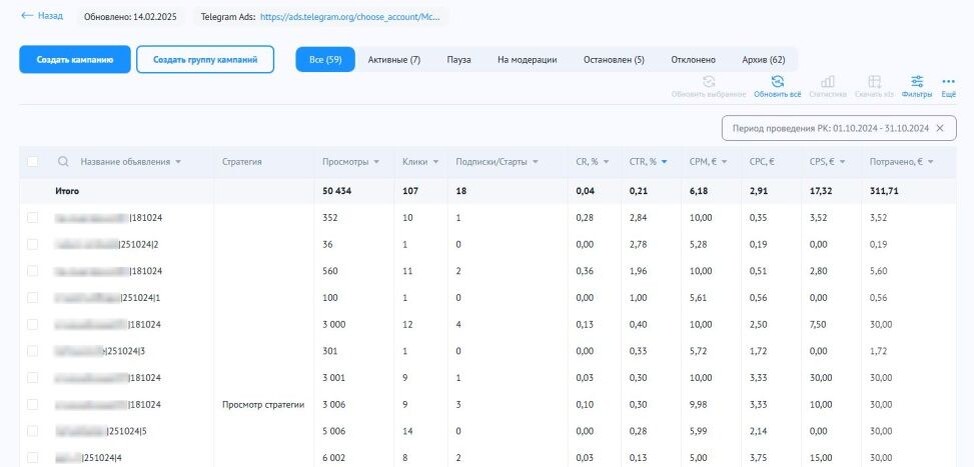
Task: Open the ads.telegram.org account link
Action: coord(350,17)
